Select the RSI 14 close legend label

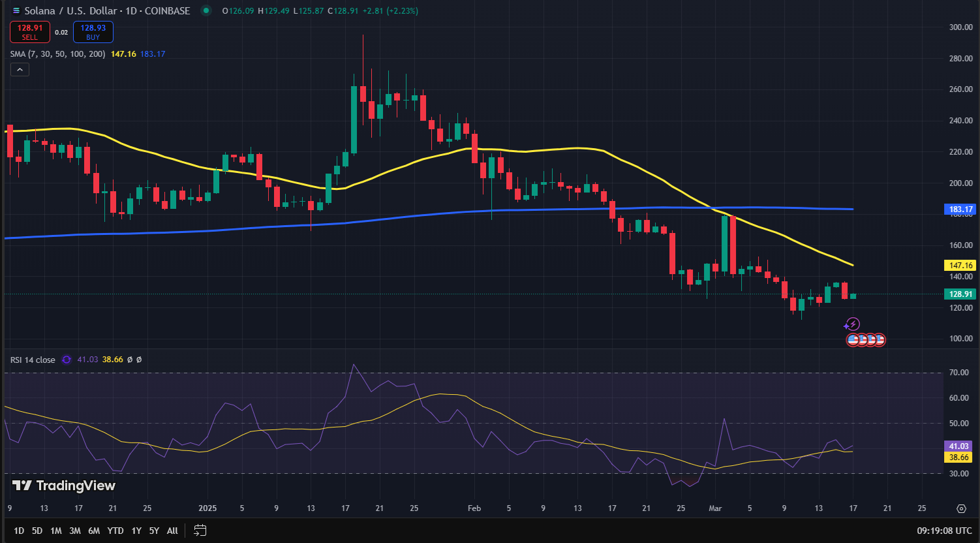[33, 360]
